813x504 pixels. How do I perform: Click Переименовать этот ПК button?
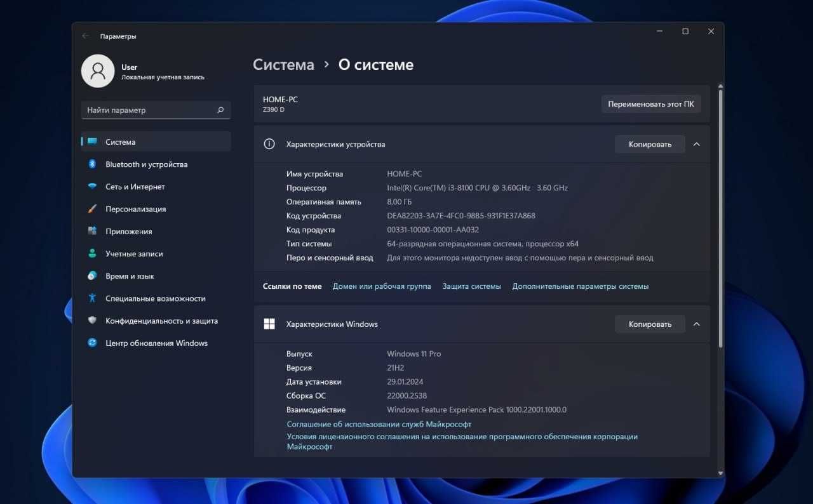651,104
